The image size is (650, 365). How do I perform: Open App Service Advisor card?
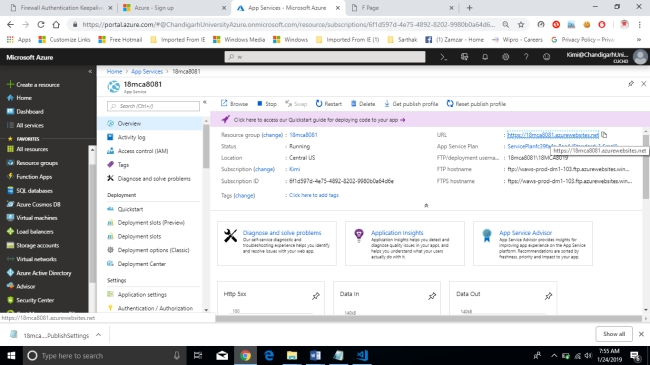point(533,243)
